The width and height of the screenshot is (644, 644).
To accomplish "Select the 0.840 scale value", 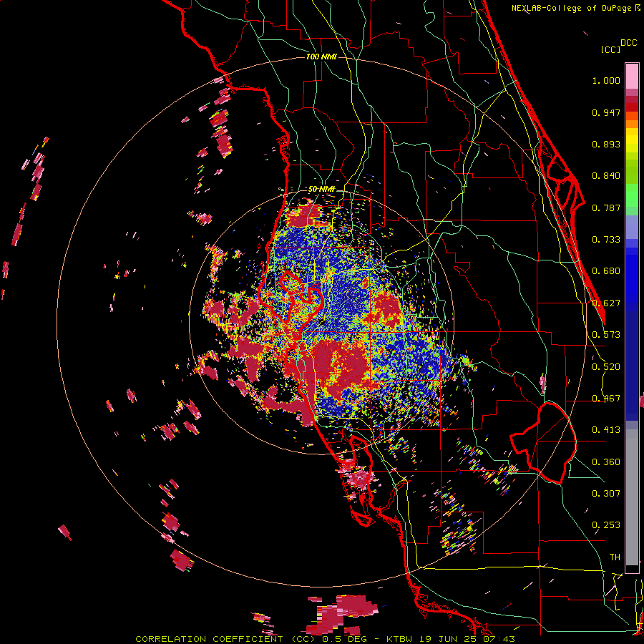I will (x=606, y=176).
